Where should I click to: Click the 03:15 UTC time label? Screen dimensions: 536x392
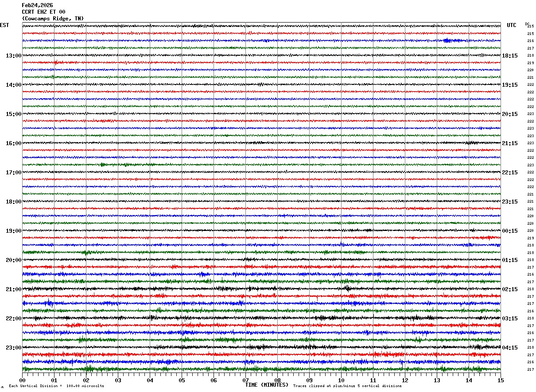510,319
